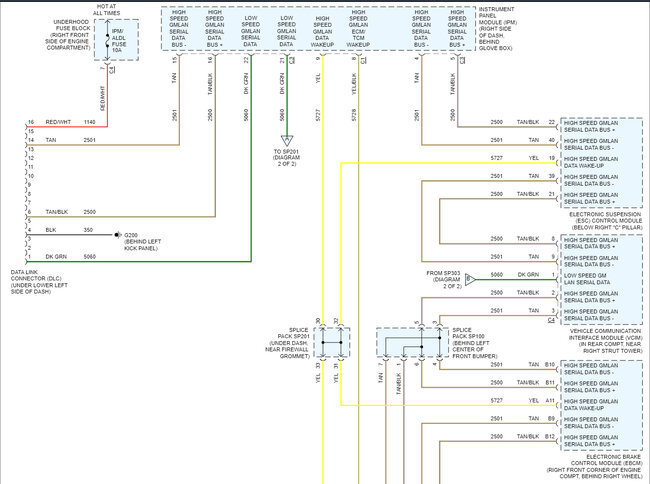Click HIGH SPEED GMLAN DATA WAKEUP in the IPM box
This screenshot has width=650, height=484.
click(x=322, y=31)
